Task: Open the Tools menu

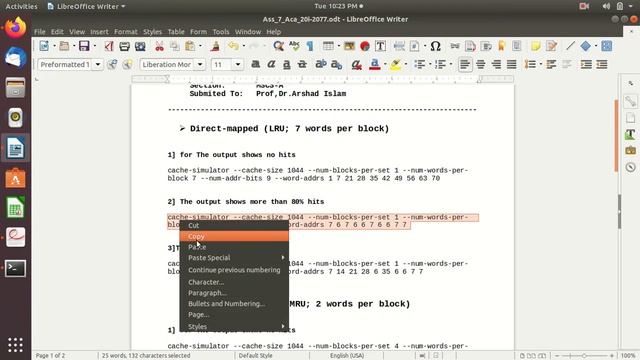Action: click(x=220, y=32)
